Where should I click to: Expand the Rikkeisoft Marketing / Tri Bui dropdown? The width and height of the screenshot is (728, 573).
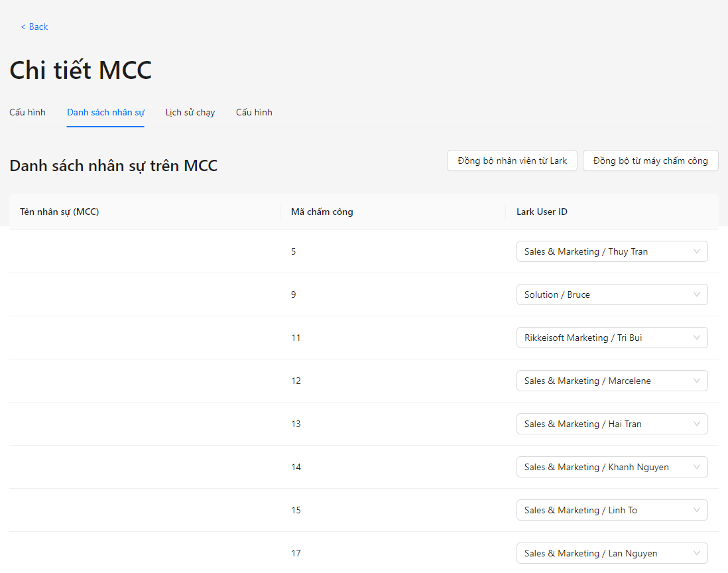pos(611,338)
